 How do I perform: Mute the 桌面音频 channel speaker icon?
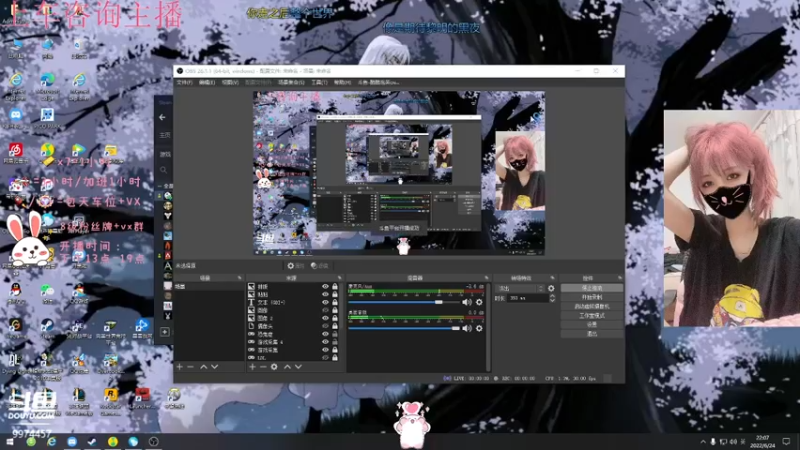467,328
